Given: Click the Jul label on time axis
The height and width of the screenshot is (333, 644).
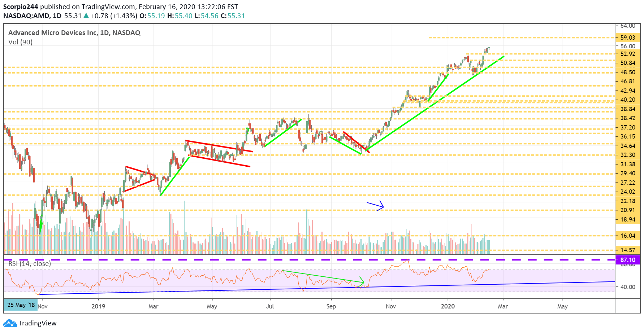Looking at the screenshot, I should pyautogui.click(x=270, y=306).
